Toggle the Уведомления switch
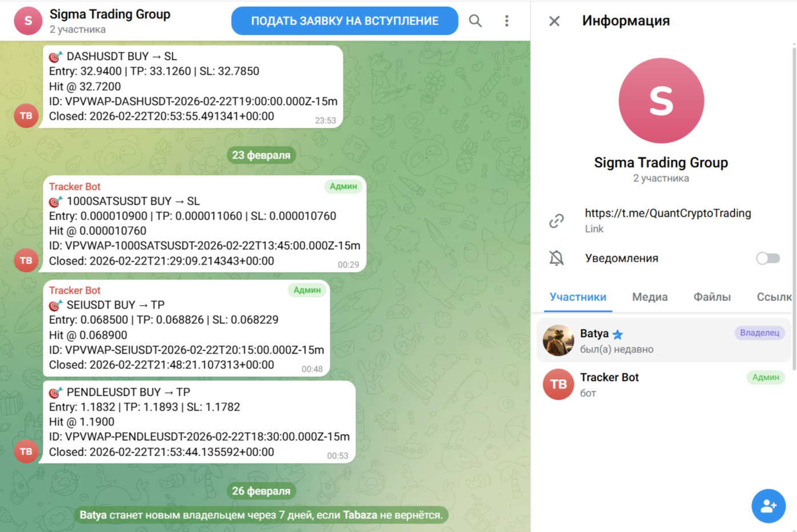The height and width of the screenshot is (532, 797). click(x=768, y=258)
